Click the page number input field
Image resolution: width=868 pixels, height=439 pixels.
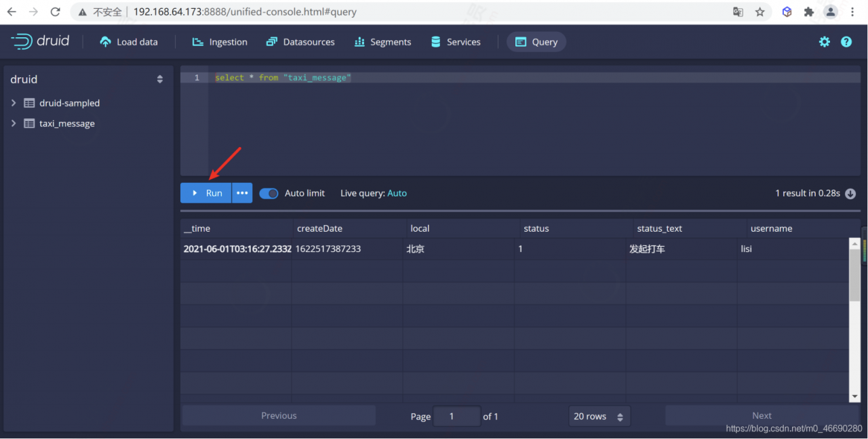[456, 416]
